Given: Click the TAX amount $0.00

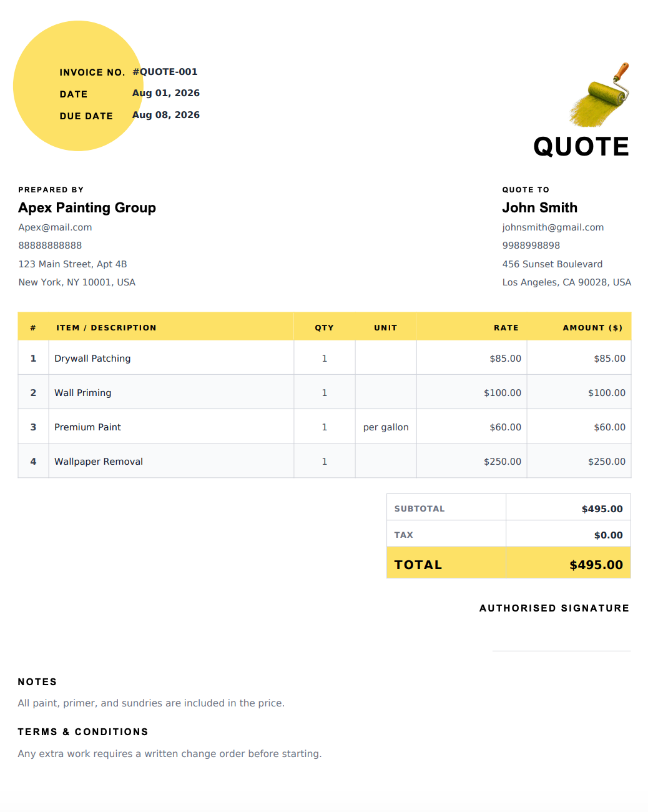Looking at the screenshot, I should pos(609,535).
